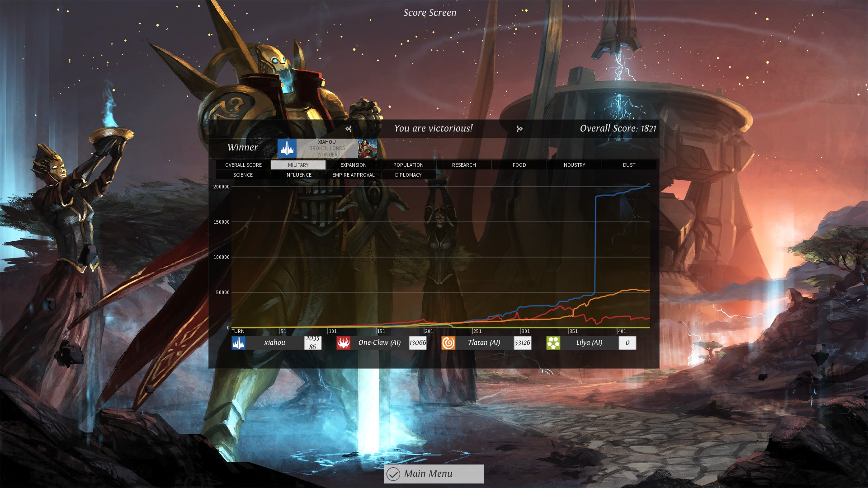Click Lilya's score value 0
868x488 pixels.
pyautogui.click(x=627, y=343)
